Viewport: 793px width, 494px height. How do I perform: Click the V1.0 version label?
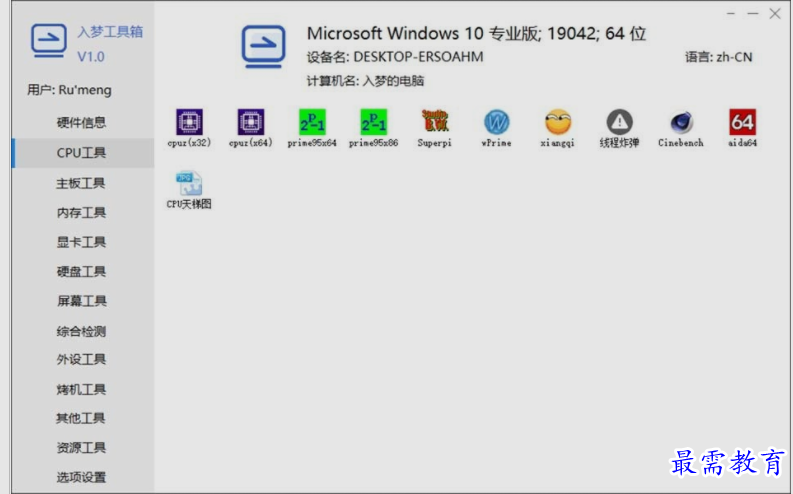[x=91, y=57]
